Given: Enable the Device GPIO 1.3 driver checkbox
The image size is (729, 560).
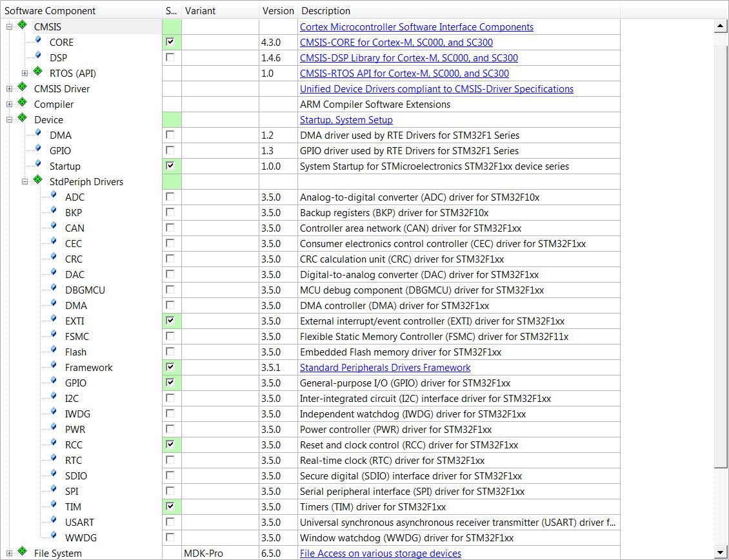Looking at the screenshot, I should tap(170, 150).
